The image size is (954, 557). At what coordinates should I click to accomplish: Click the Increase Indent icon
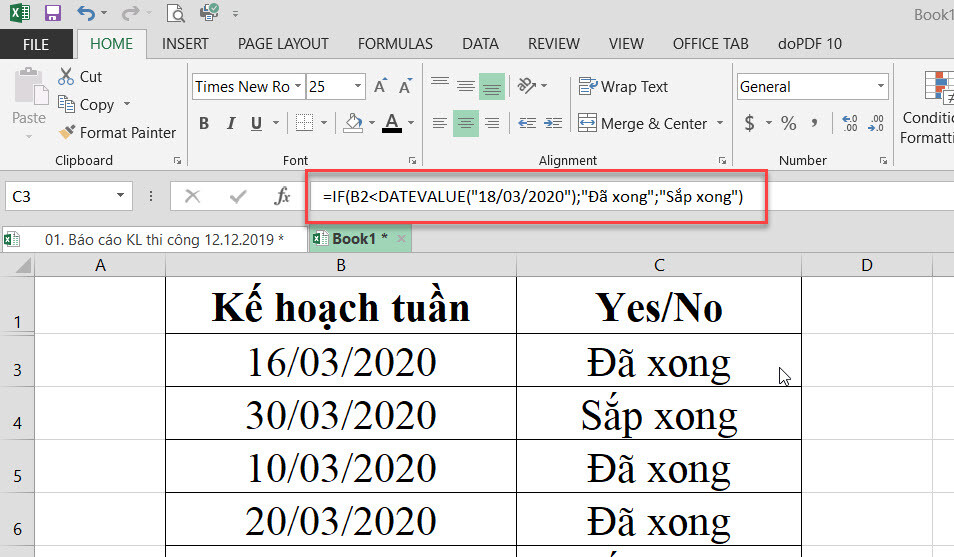coord(553,123)
